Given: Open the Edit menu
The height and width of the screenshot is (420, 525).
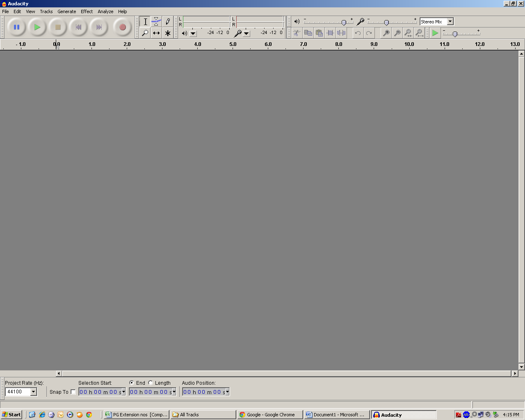Looking at the screenshot, I should (17, 11).
